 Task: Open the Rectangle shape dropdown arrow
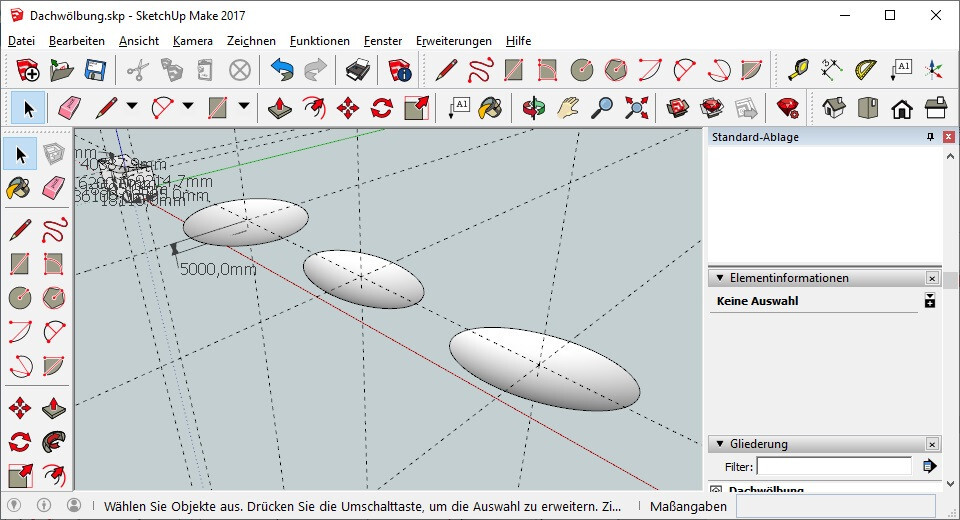(244, 106)
